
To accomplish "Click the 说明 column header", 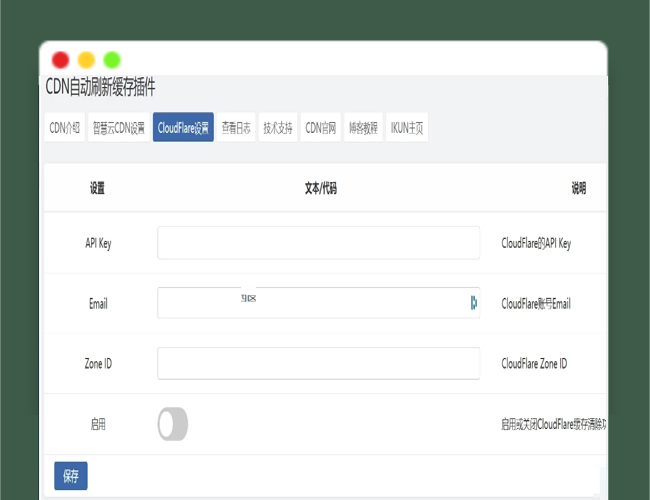I will coord(578,188).
